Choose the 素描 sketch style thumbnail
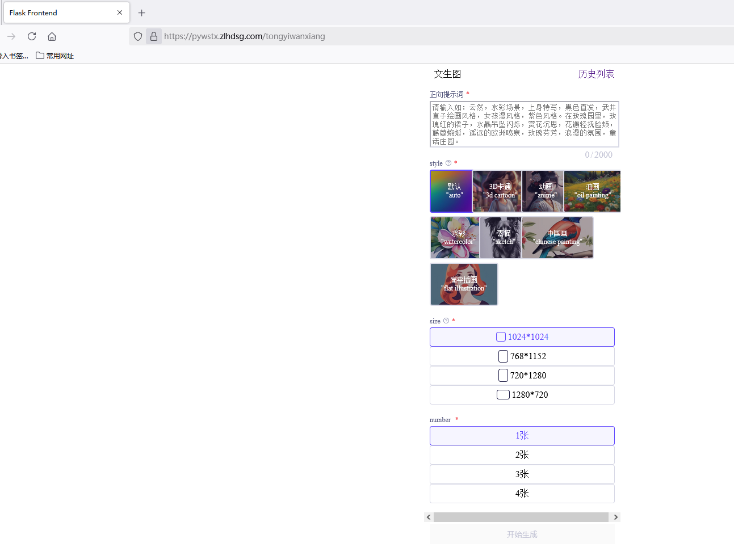734x560 pixels. click(x=501, y=238)
